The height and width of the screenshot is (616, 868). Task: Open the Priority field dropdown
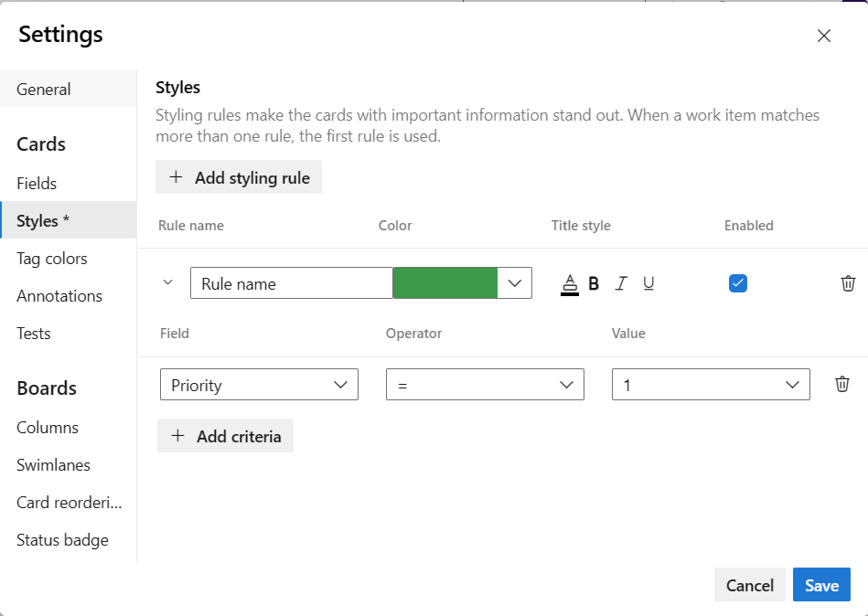(259, 384)
